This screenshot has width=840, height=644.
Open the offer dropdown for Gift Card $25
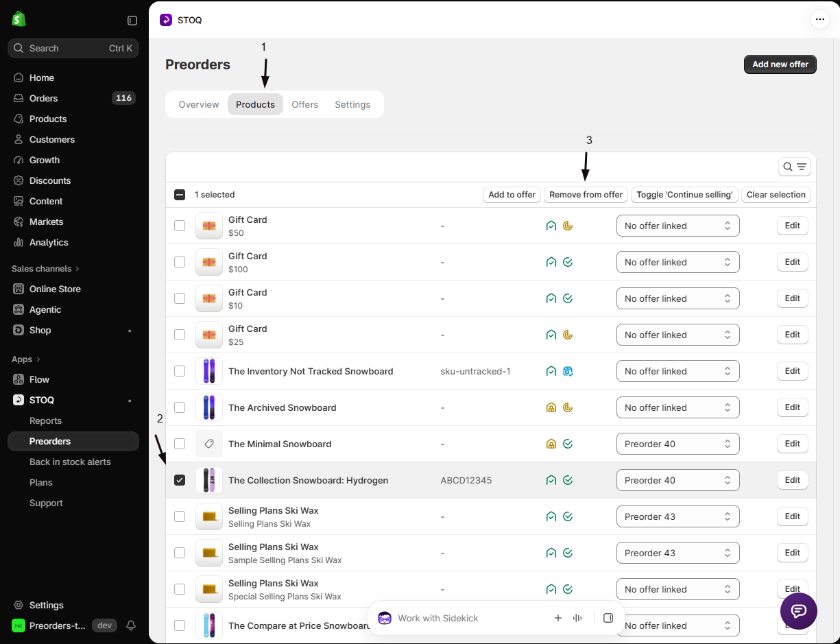pos(678,335)
